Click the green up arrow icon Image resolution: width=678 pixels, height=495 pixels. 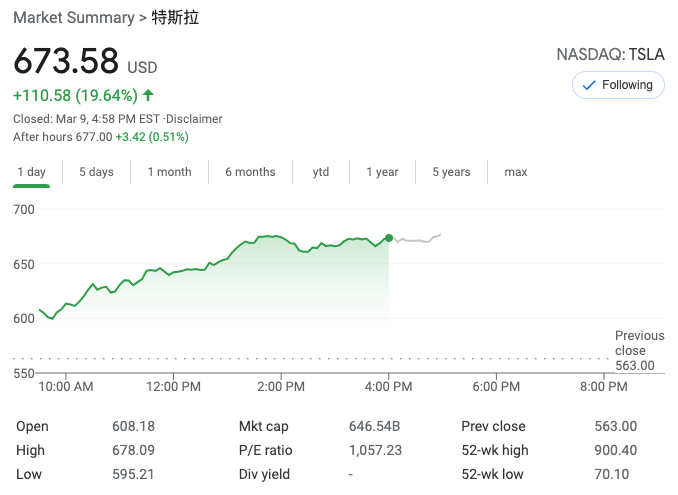[x=148, y=95]
